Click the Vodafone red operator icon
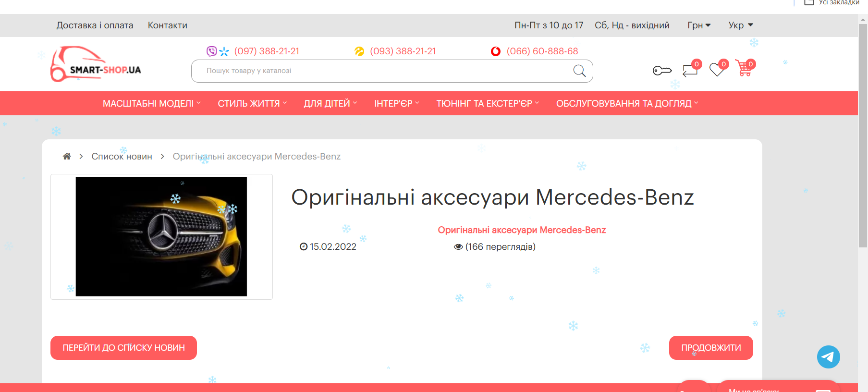Viewport: 868px width, 392px height. (496, 51)
